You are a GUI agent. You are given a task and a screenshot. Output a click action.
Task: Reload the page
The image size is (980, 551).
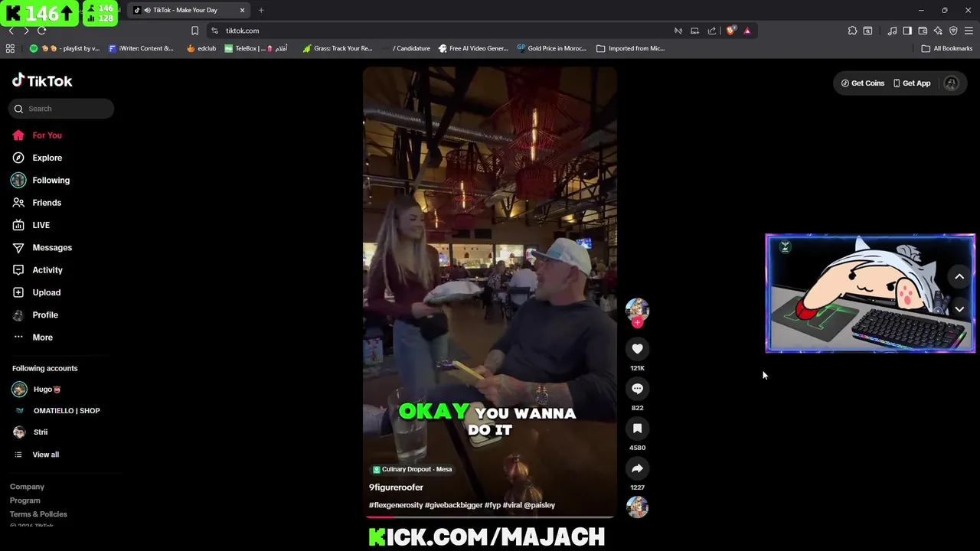[42, 31]
